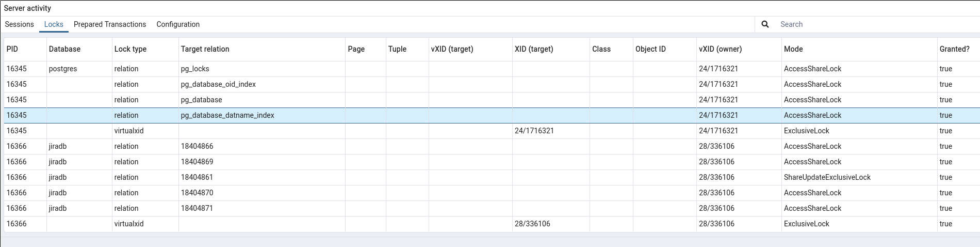Select the relation 18404871 cell

(262, 208)
